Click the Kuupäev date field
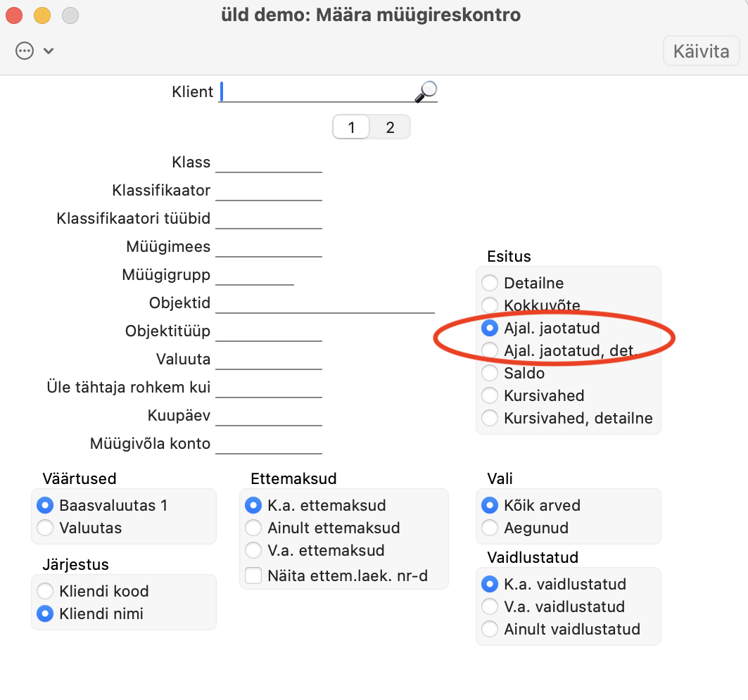748x700 pixels. pos(268,416)
